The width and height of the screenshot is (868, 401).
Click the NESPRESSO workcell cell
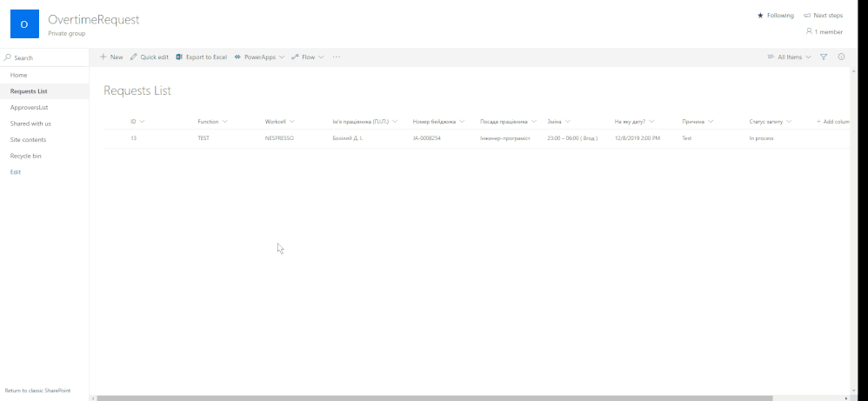(x=279, y=138)
